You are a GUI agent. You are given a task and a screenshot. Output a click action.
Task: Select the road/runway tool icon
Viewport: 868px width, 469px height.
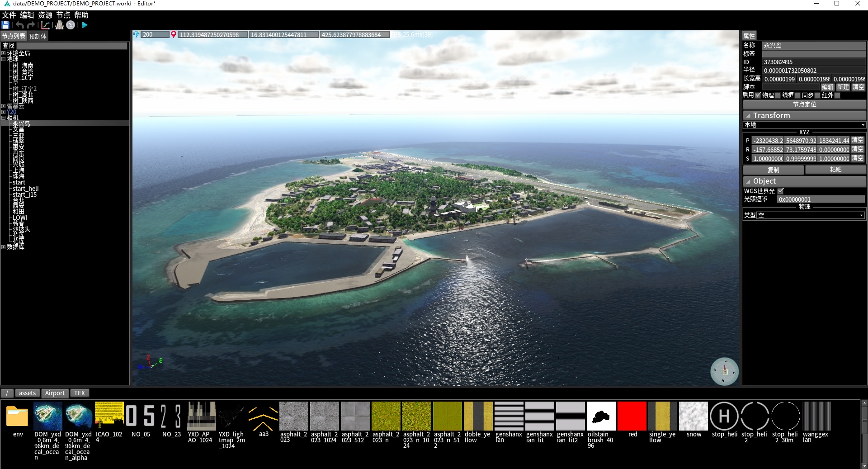click(x=59, y=25)
